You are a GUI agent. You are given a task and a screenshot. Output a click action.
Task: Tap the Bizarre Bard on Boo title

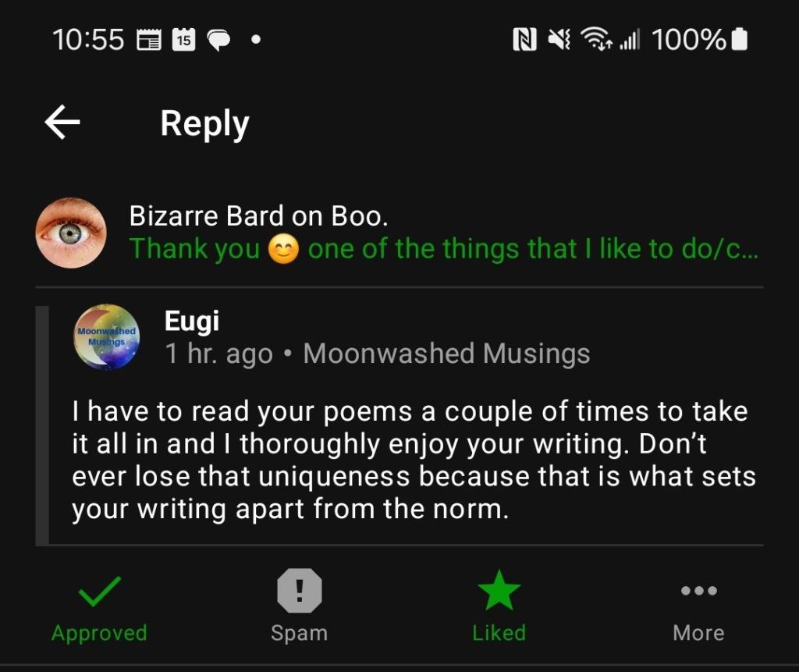coord(258,216)
